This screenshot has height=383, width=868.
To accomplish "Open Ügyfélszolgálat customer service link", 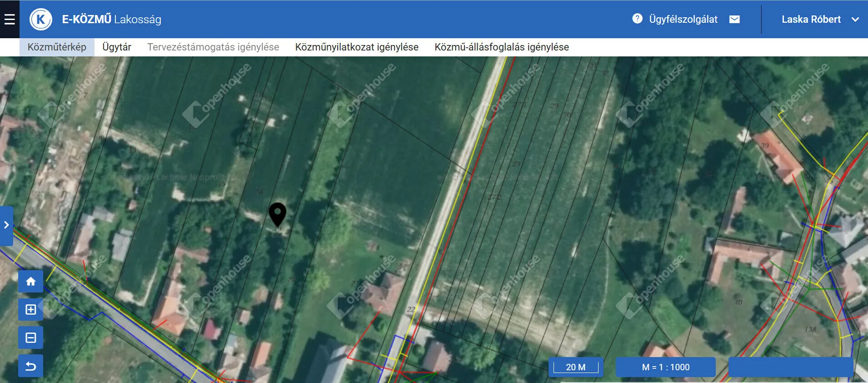I will pos(683,19).
